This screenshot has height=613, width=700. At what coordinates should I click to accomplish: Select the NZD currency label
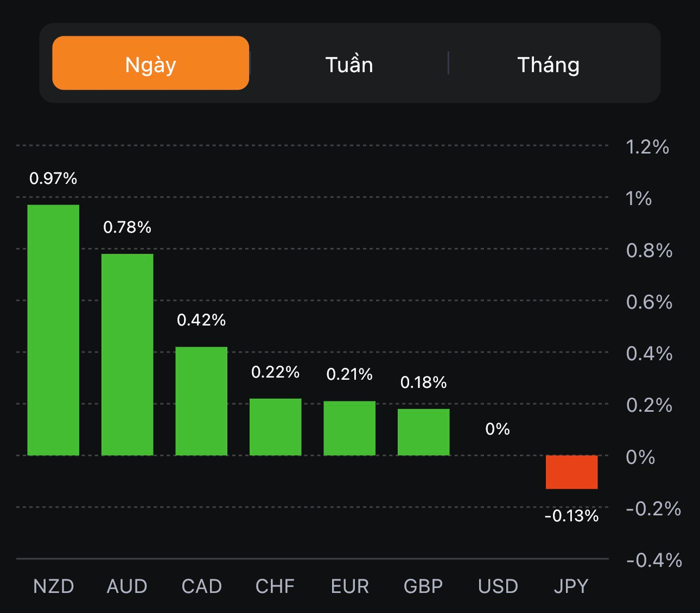point(53,586)
